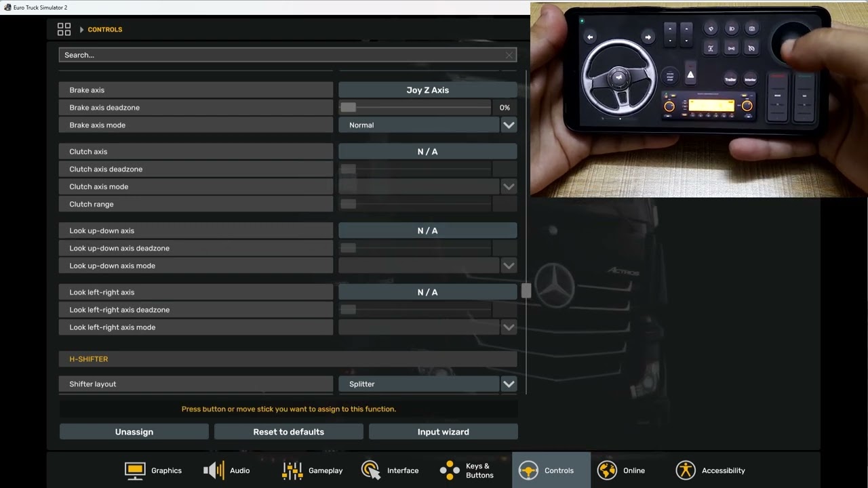Image resolution: width=868 pixels, height=488 pixels.
Task: Click Look left-right axis deadzone slider
Action: [415, 310]
